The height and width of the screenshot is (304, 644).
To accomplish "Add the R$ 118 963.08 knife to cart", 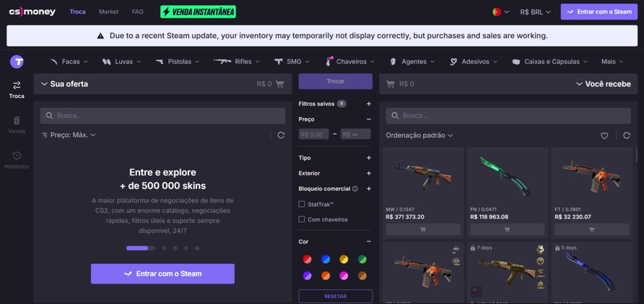I will coord(507,229).
